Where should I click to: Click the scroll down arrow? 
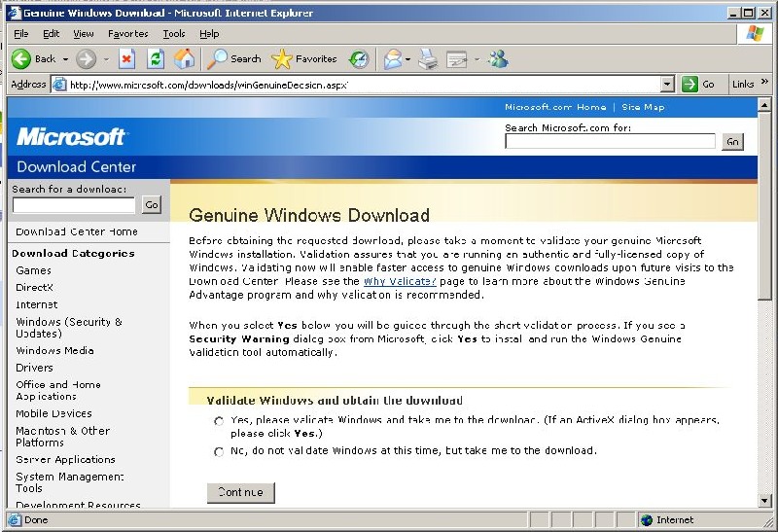764,500
